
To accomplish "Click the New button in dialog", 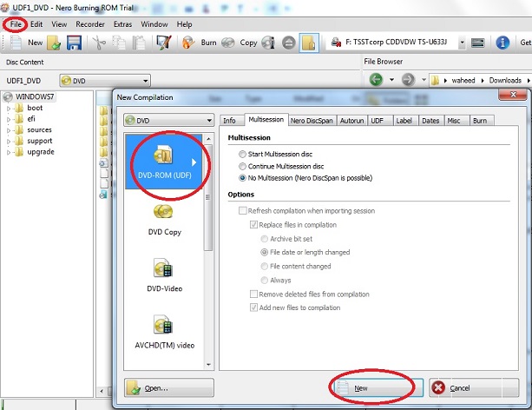I will point(378,387).
